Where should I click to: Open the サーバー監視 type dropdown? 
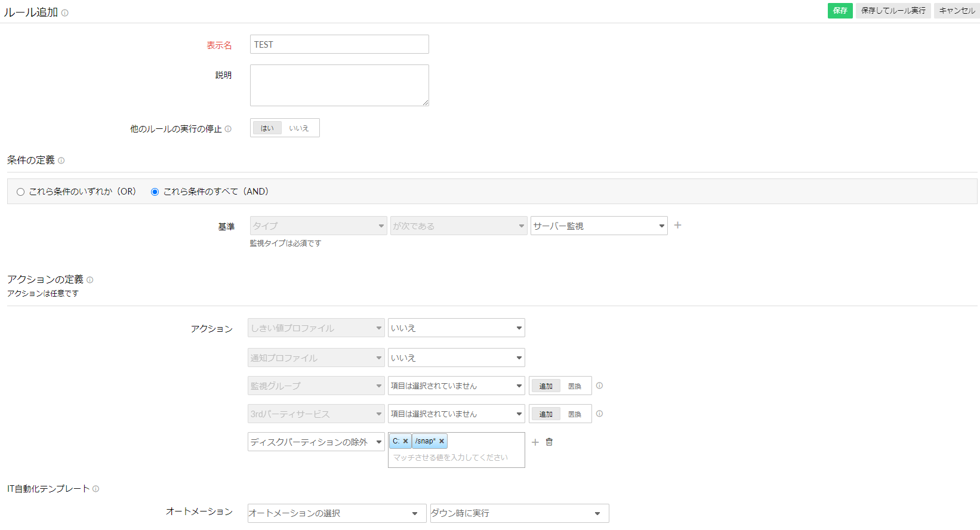[599, 226]
